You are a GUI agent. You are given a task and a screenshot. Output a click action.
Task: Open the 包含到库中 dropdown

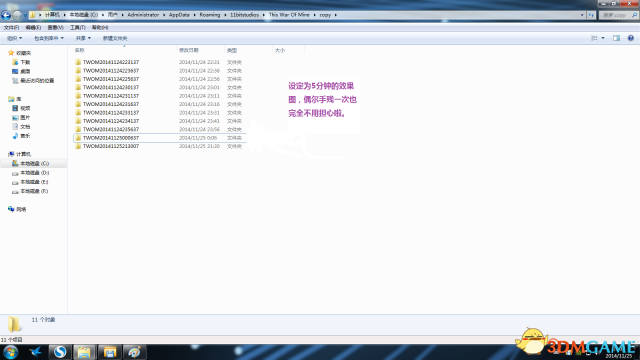[x=49, y=38]
